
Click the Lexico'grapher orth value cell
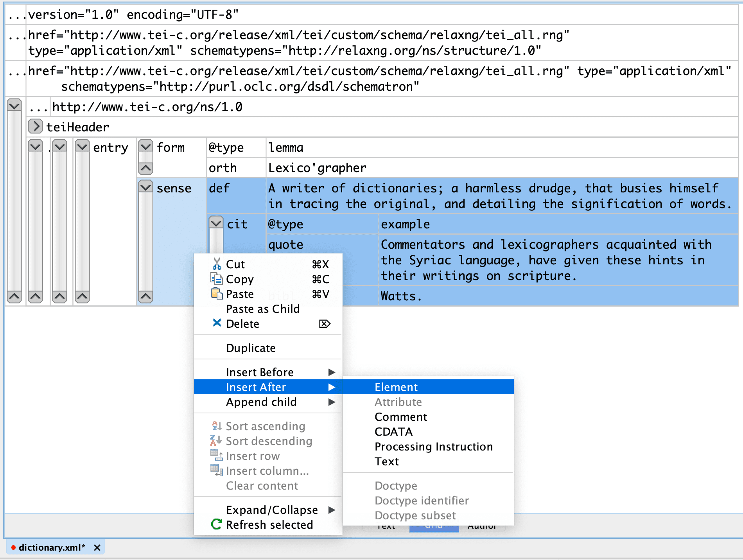point(317,168)
